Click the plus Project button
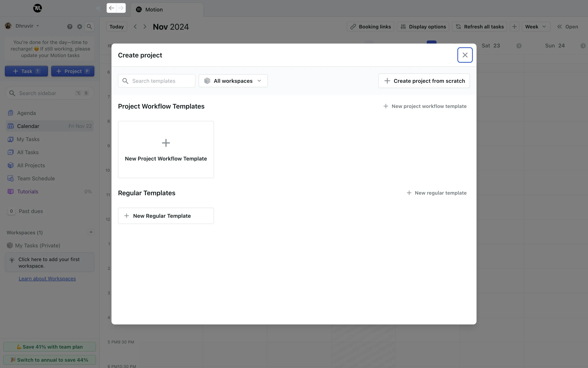 click(73, 71)
